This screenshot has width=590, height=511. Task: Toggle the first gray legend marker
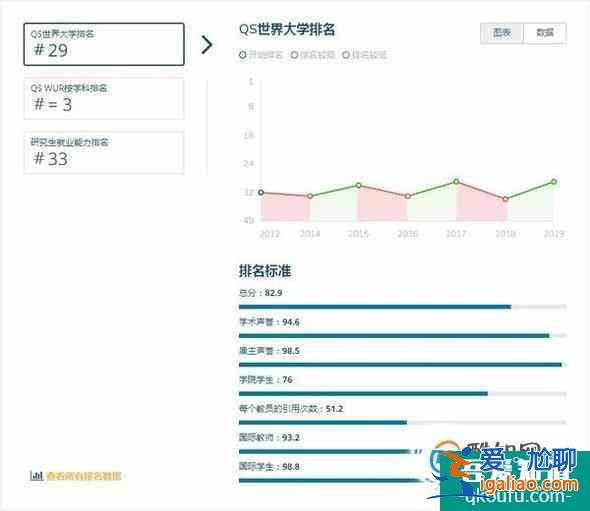coord(243,55)
